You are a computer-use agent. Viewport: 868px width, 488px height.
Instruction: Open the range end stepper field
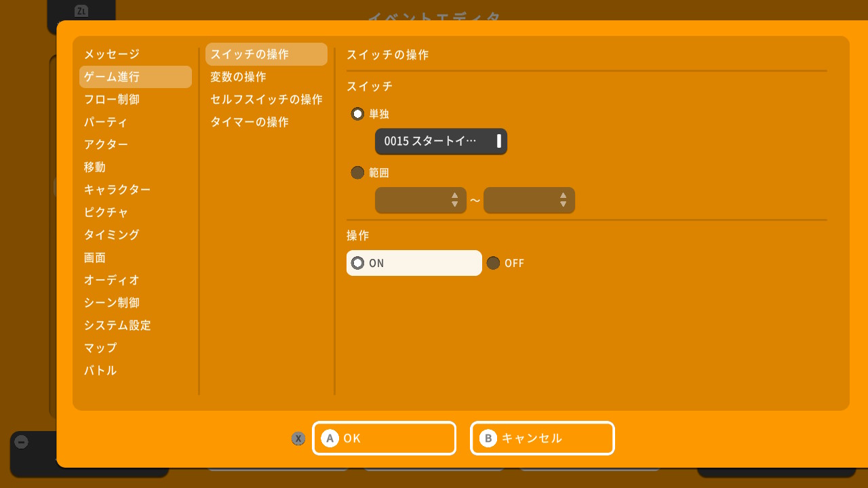point(529,200)
